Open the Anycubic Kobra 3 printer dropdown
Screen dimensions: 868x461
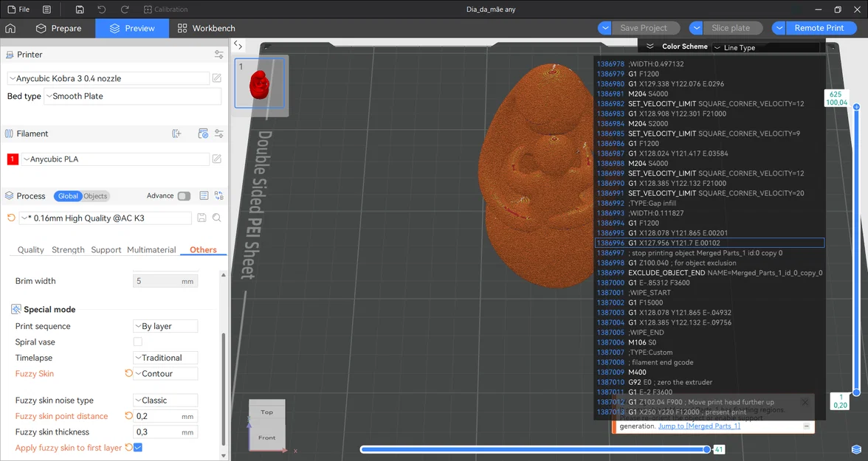point(108,79)
